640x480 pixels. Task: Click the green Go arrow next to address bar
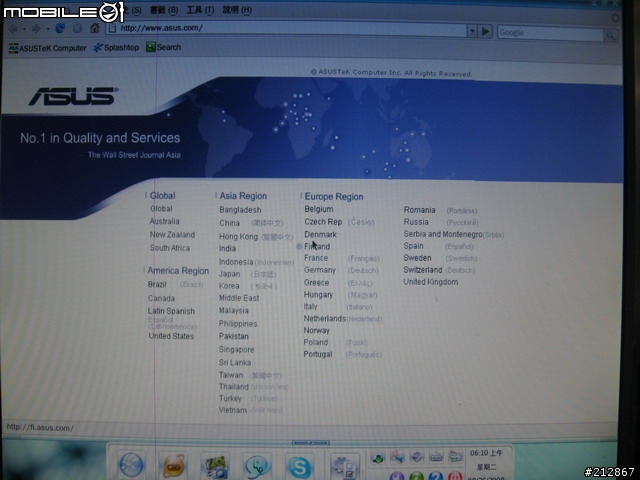pos(485,31)
